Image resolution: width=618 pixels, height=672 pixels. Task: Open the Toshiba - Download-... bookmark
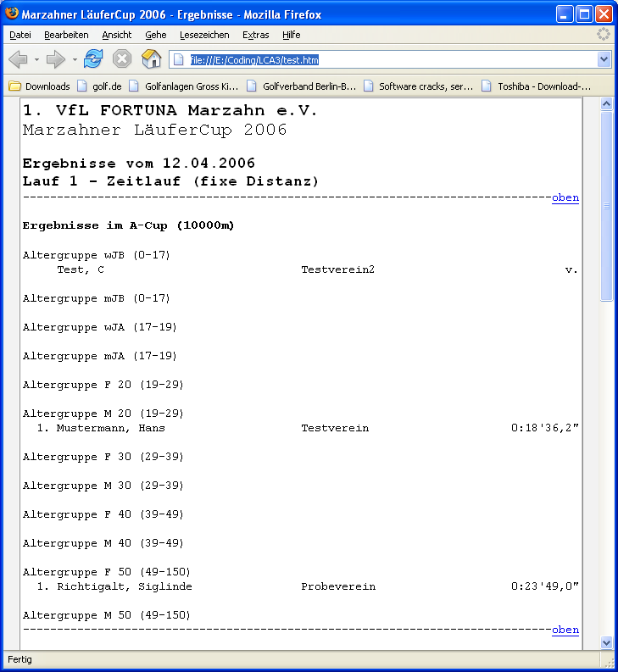536,86
